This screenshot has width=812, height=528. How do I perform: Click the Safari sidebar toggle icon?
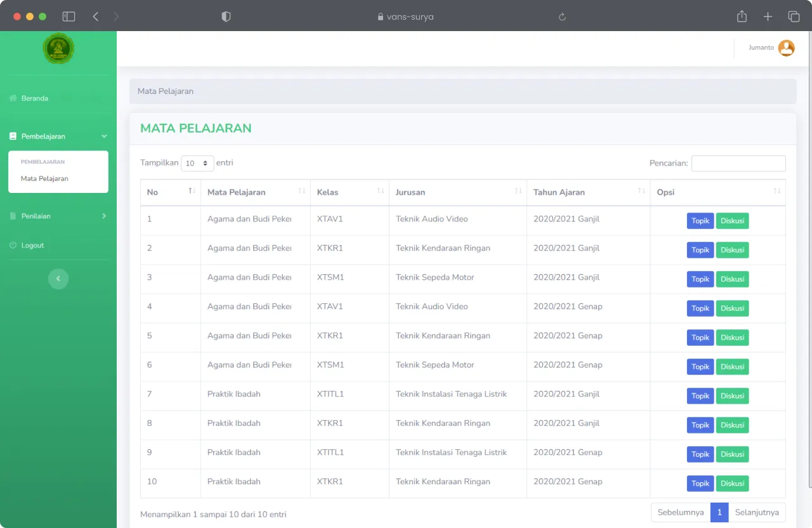(x=69, y=16)
